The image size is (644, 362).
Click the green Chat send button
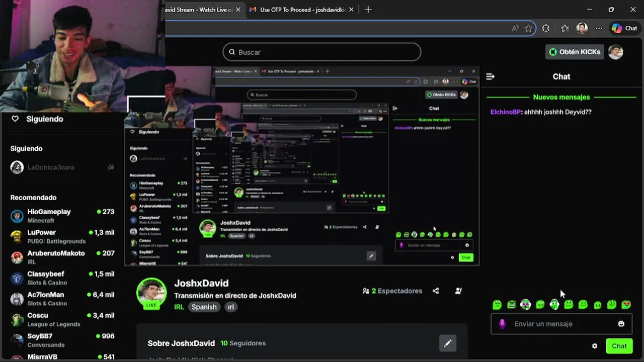click(x=619, y=346)
